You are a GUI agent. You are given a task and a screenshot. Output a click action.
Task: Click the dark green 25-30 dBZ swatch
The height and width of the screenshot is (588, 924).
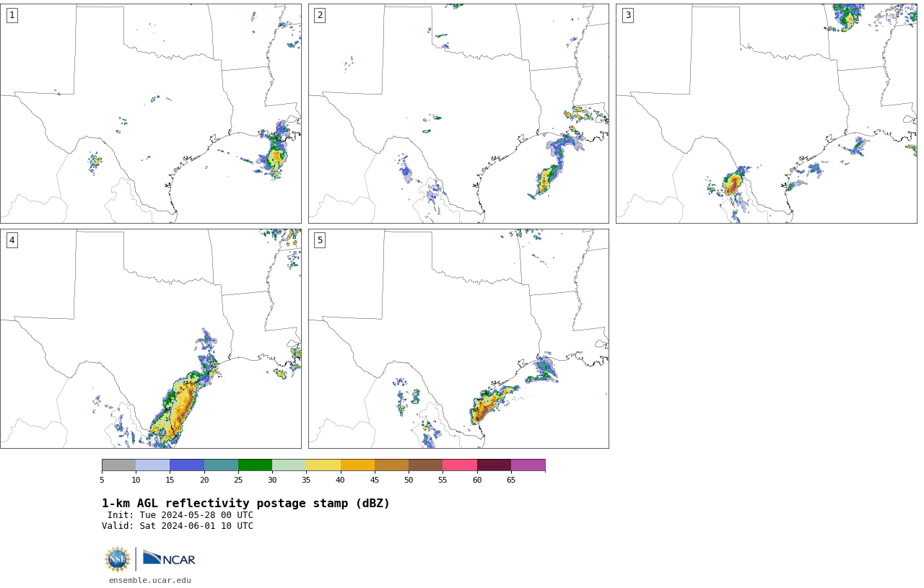point(255,465)
